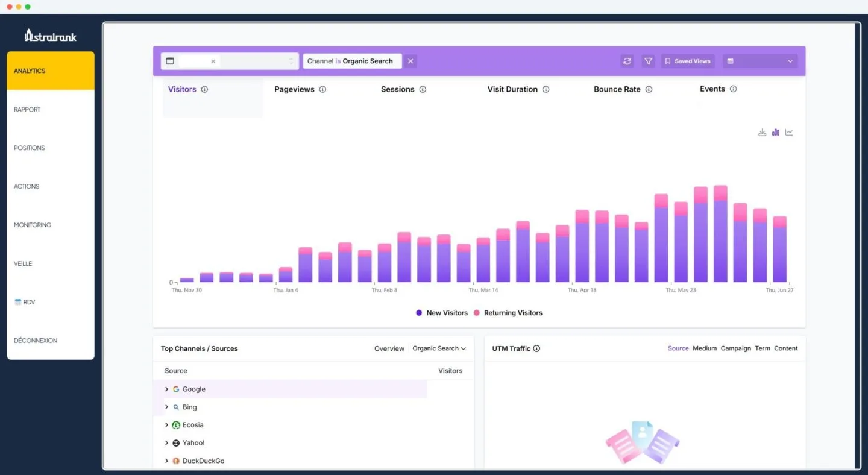Click DÉCONNEXION to log out

pyautogui.click(x=36, y=341)
